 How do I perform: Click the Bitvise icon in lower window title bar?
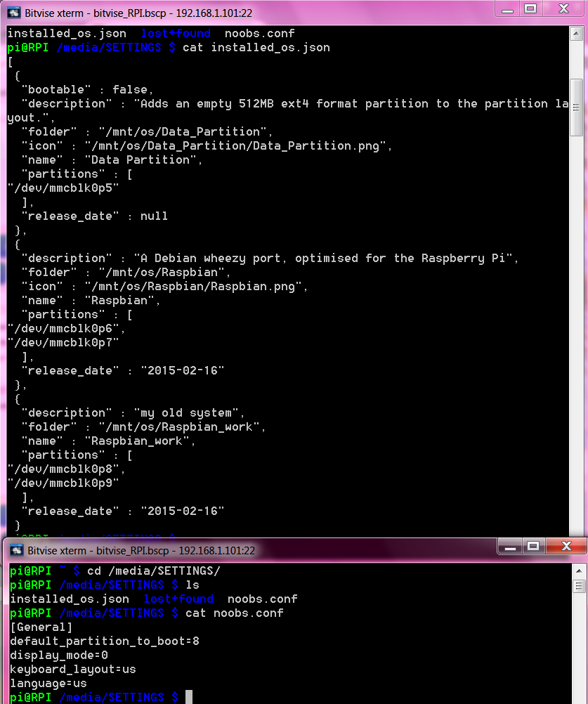point(15,550)
